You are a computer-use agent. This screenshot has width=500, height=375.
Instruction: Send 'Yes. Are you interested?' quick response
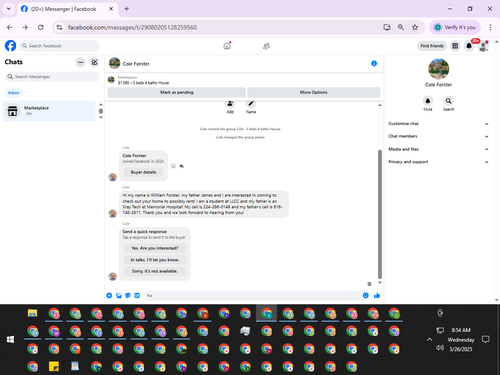tap(155, 248)
